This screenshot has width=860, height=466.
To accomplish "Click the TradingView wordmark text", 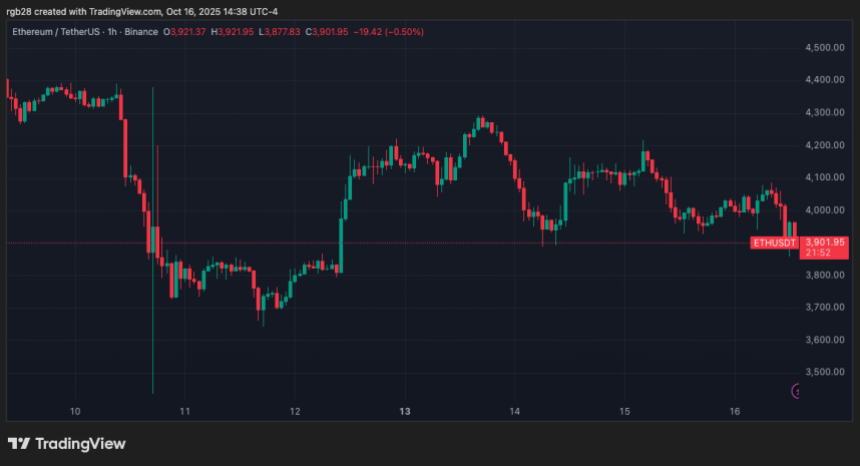I will (x=81, y=444).
